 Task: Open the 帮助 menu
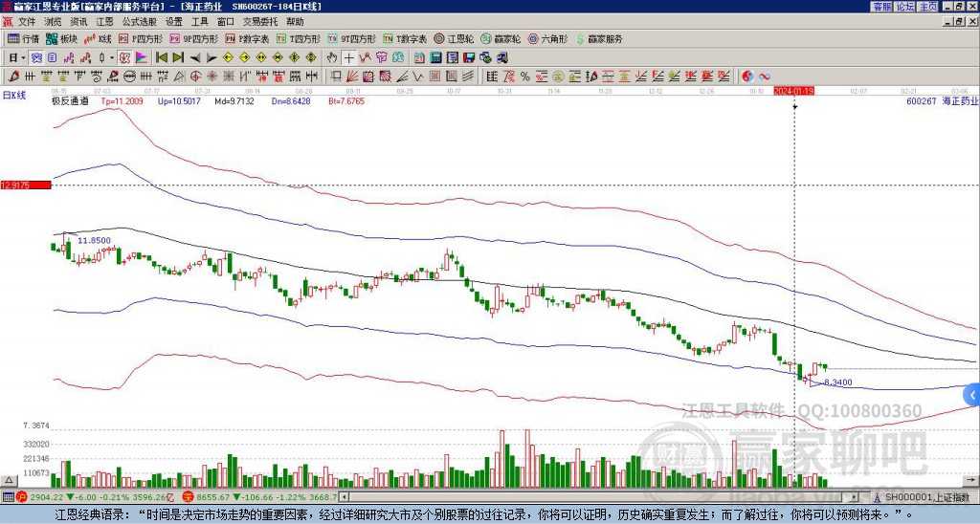pyautogui.click(x=295, y=22)
